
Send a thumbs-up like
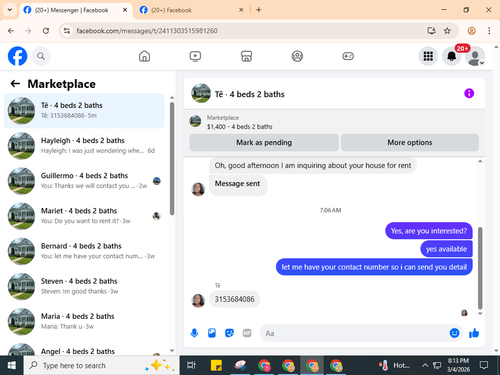tap(474, 333)
